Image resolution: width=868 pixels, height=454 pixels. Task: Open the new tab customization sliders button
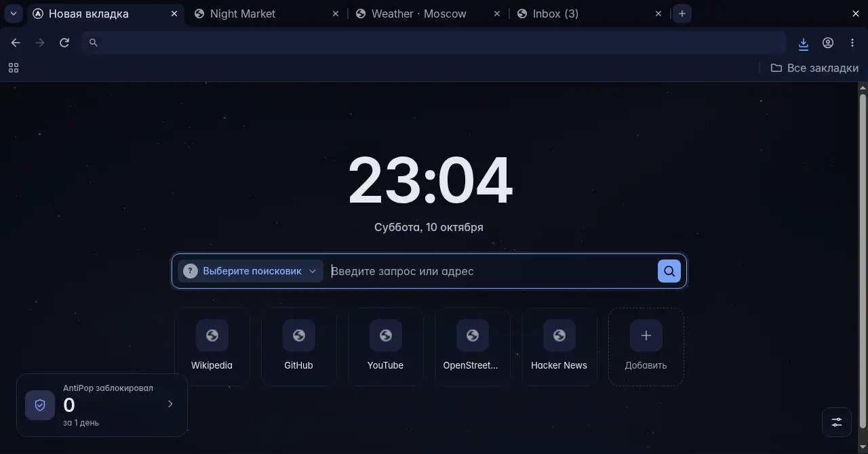pyautogui.click(x=837, y=422)
